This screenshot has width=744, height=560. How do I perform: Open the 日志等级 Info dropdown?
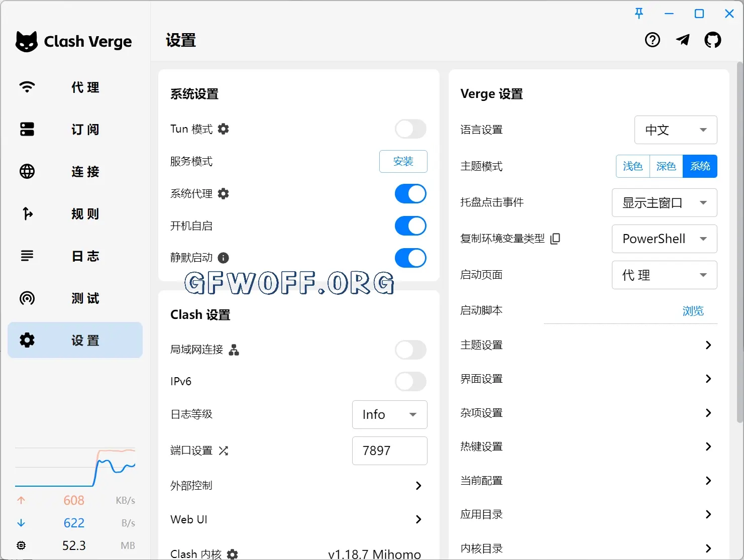pos(389,414)
